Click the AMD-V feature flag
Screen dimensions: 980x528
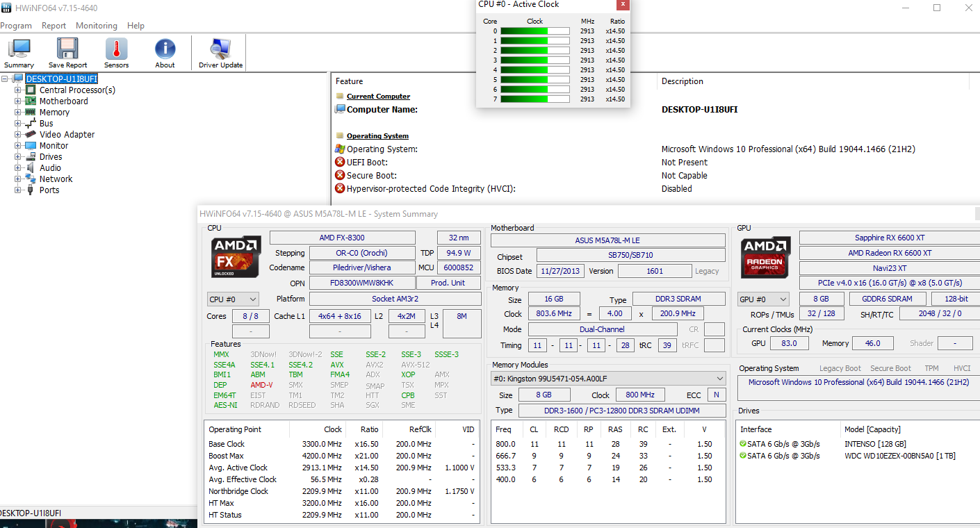tap(261, 385)
